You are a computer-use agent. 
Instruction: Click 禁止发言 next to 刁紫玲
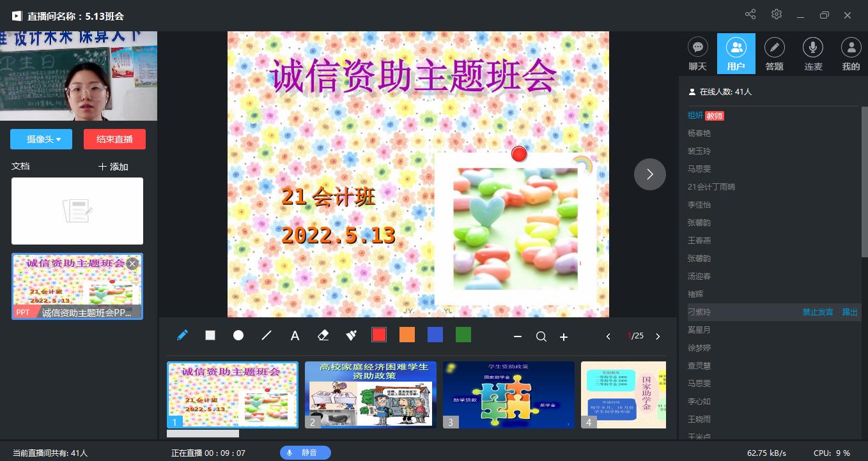coord(818,312)
